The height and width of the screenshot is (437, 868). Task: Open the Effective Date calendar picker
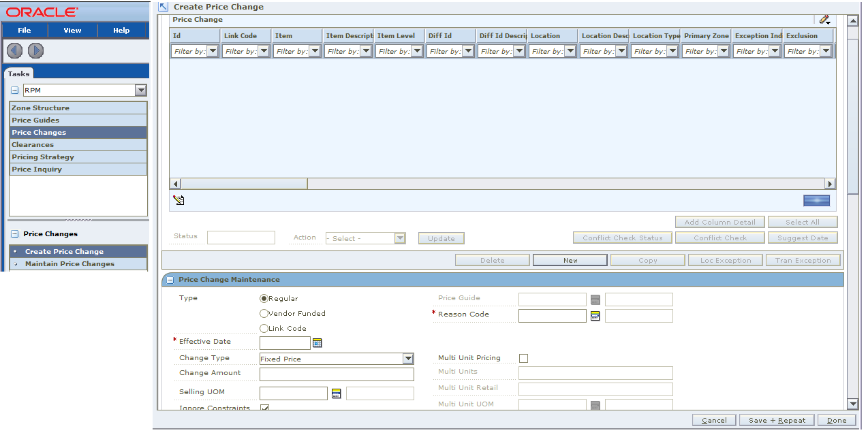[317, 342]
